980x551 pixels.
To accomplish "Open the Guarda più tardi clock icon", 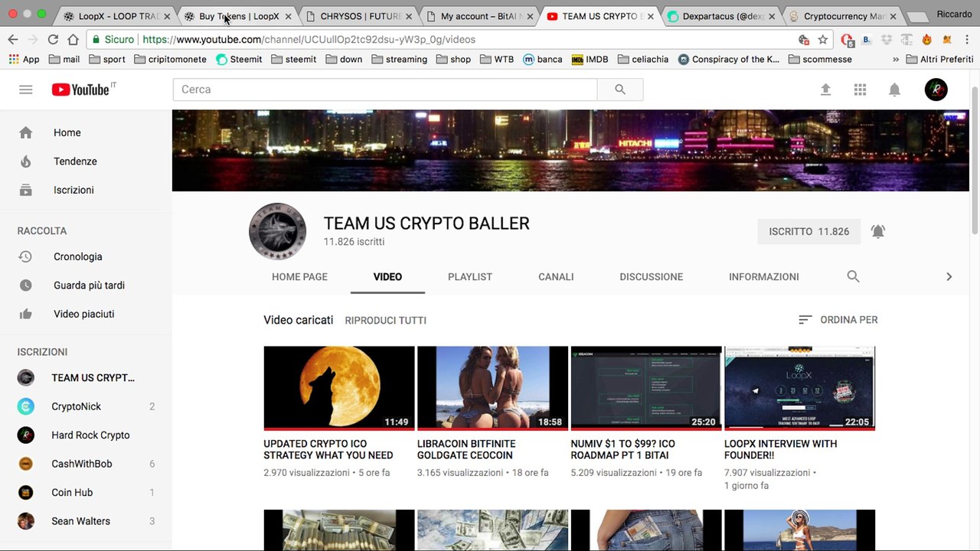I will click(26, 285).
